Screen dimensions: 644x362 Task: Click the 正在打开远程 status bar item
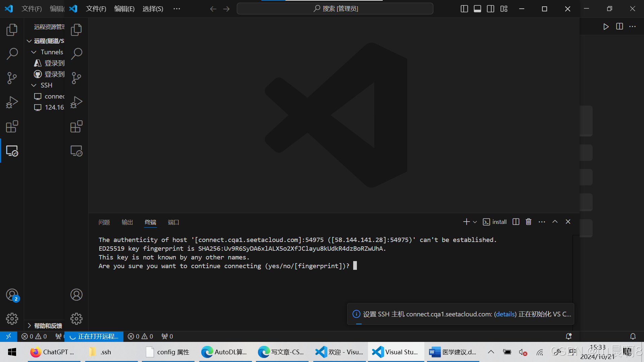coord(94,336)
